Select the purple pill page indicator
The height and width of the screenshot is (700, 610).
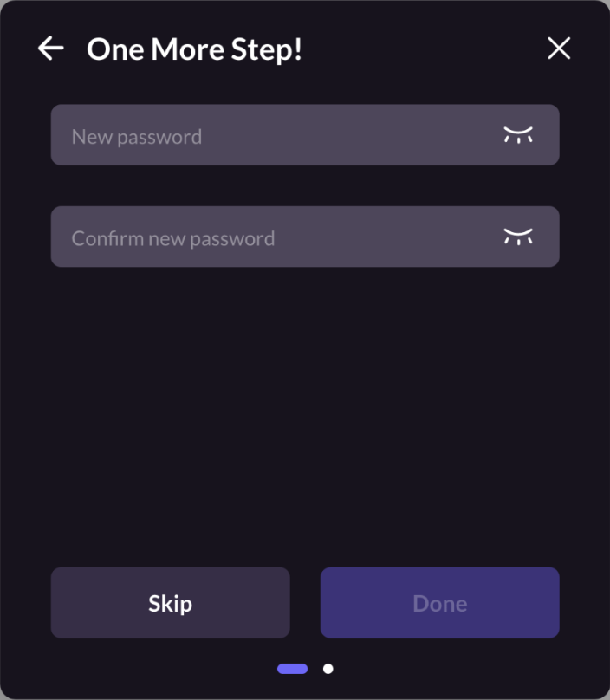coord(292,669)
